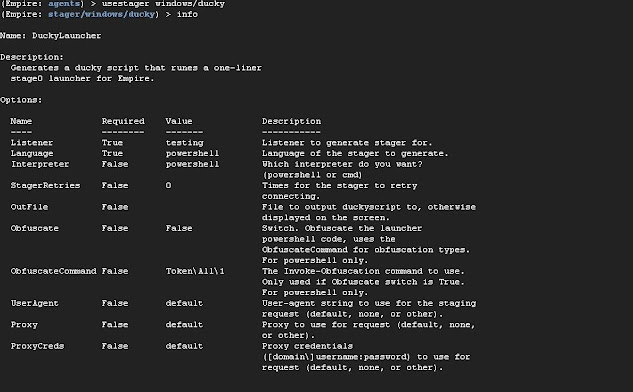Select the Token\All\1 value
The height and width of the screenshot is (392, 633).
tap(195, 271)
